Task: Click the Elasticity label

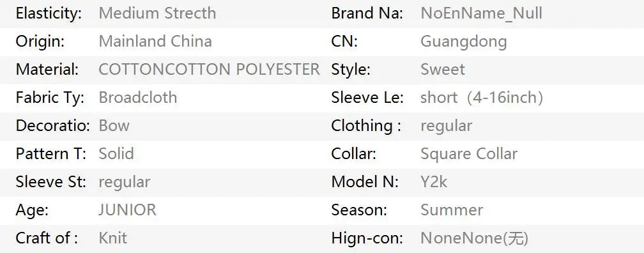Action: click(x=49, y=13)
